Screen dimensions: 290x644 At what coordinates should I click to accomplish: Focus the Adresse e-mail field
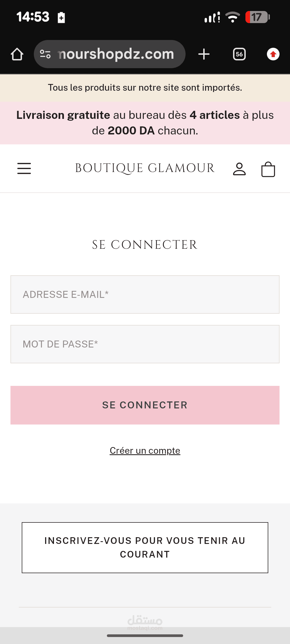[145, 294]
